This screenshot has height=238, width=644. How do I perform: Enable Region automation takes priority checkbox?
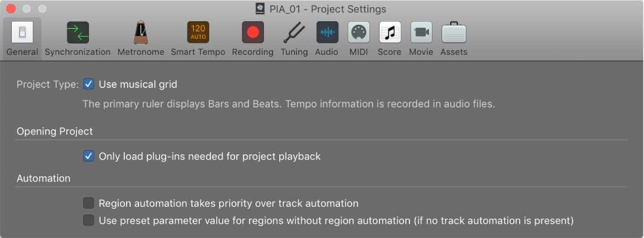tap(89, 203)
